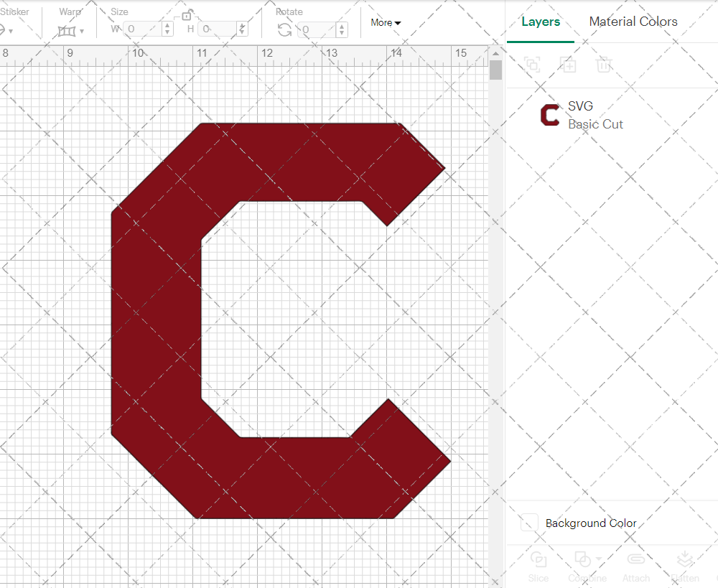This screenshot has height=588, width=718.
Task: Click the Width input field
Action: pyautogui.click(x=144, y=29)
